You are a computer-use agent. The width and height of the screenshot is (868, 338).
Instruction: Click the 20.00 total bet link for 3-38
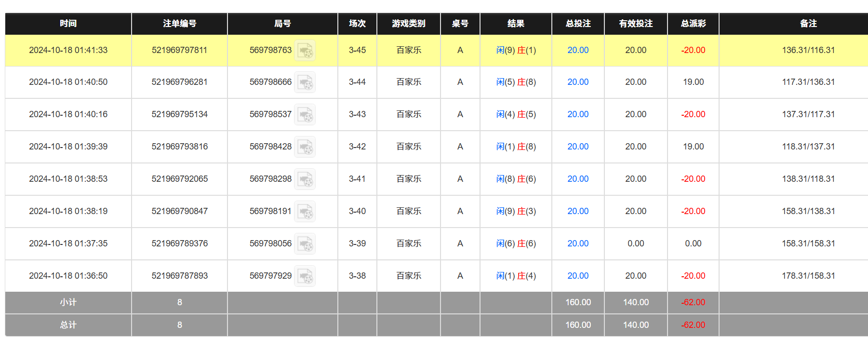point(578,276)
